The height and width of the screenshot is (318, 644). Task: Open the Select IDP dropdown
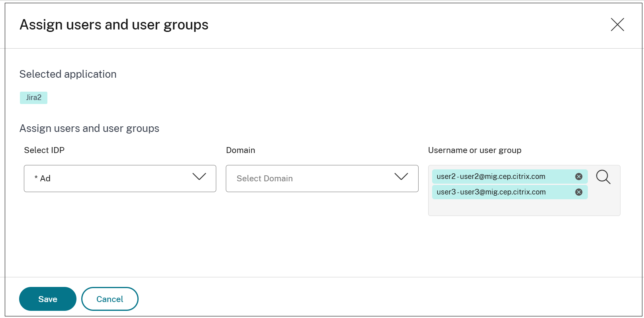120,179
